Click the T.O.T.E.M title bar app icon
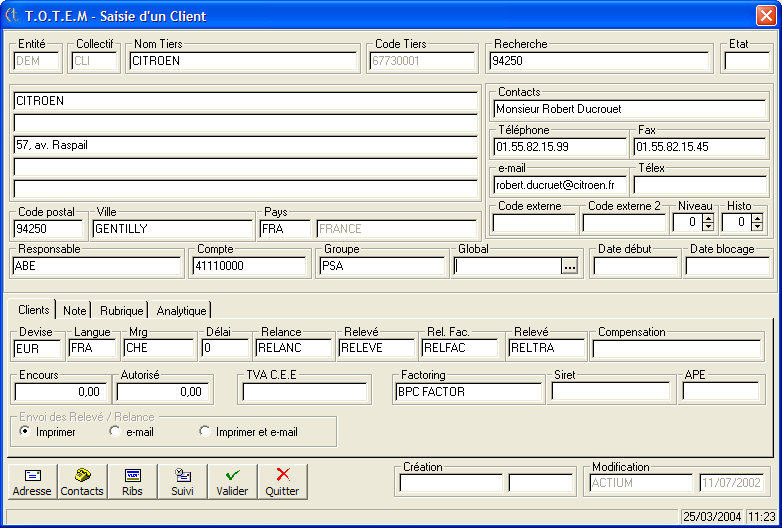Image resolution: width=782 pixels, height=528 pixels. (12, 15)
